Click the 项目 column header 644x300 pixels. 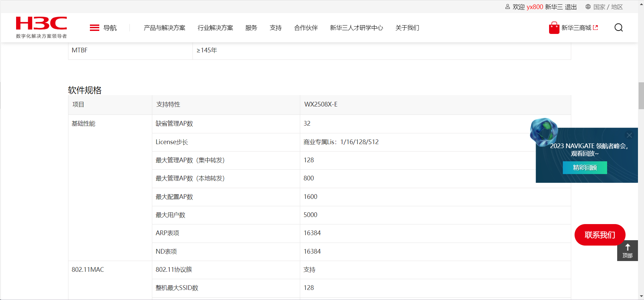tap(78, 104)
